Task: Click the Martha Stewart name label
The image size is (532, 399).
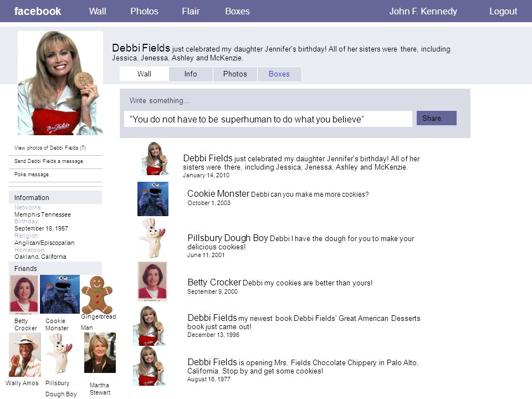Action: (100, 389)
